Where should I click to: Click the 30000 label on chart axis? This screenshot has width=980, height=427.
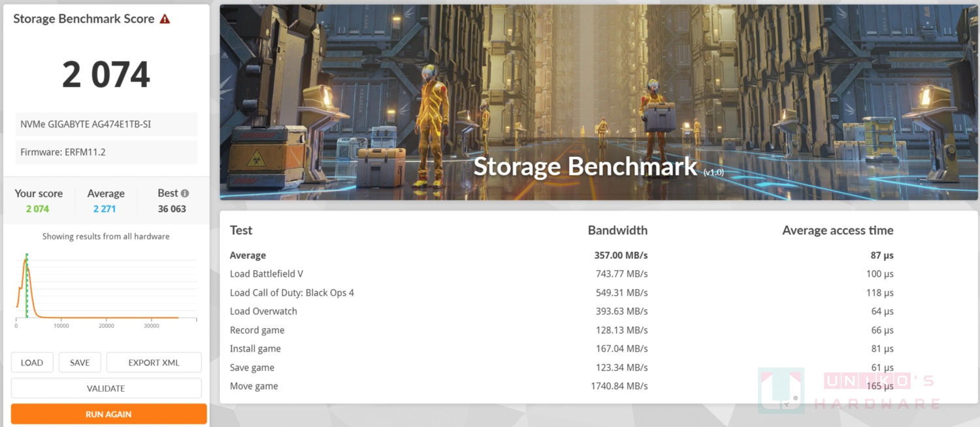(151, 326)
